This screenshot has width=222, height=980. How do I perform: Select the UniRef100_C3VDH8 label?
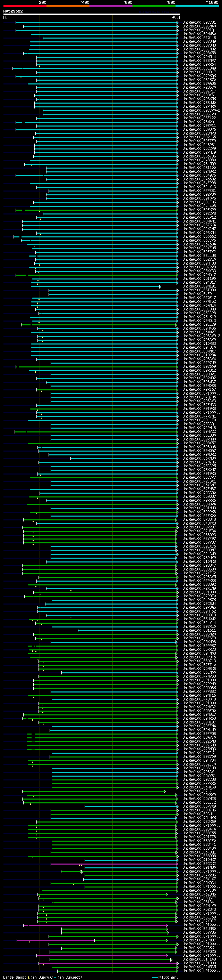tap(199, 45)
